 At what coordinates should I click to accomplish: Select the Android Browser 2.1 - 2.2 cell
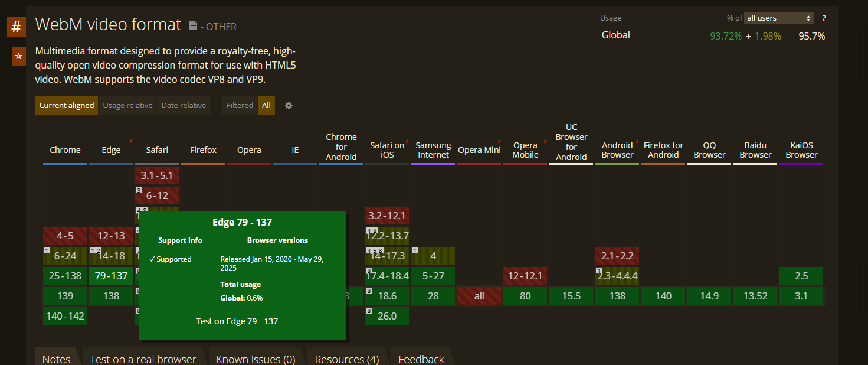pos(617,256)
